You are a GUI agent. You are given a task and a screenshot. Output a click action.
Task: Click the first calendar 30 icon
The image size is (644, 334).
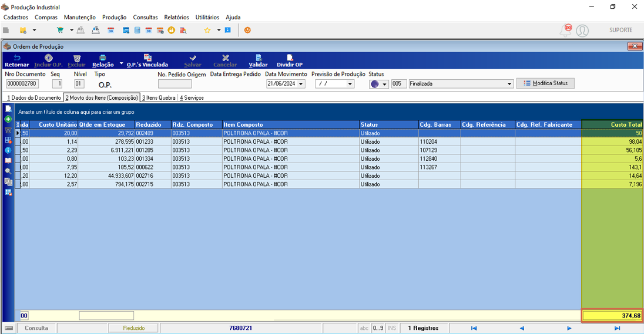[111, 30]
